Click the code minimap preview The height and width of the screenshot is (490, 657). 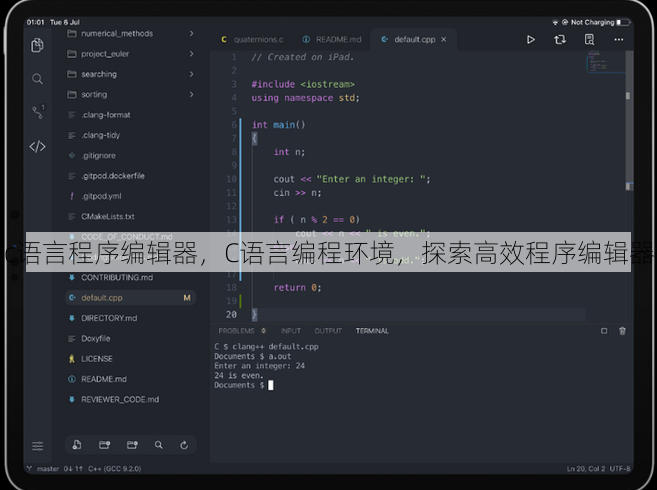click(605, 62)
